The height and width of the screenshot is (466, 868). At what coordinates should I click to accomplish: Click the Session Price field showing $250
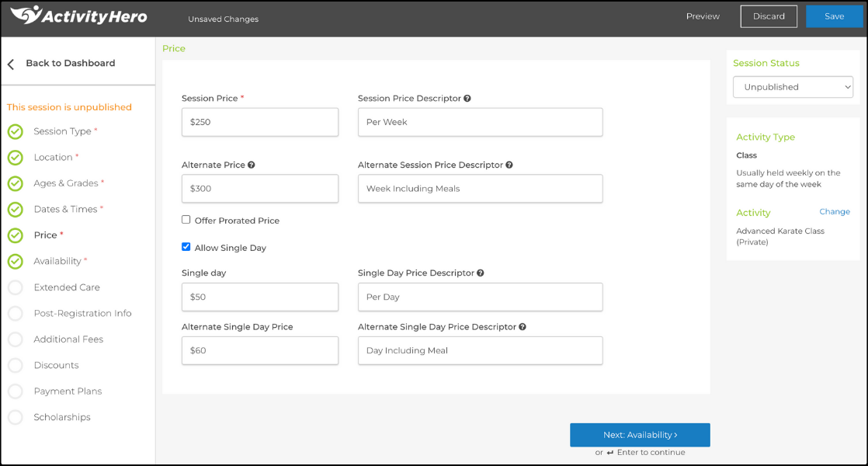click(x=260, y=122)
